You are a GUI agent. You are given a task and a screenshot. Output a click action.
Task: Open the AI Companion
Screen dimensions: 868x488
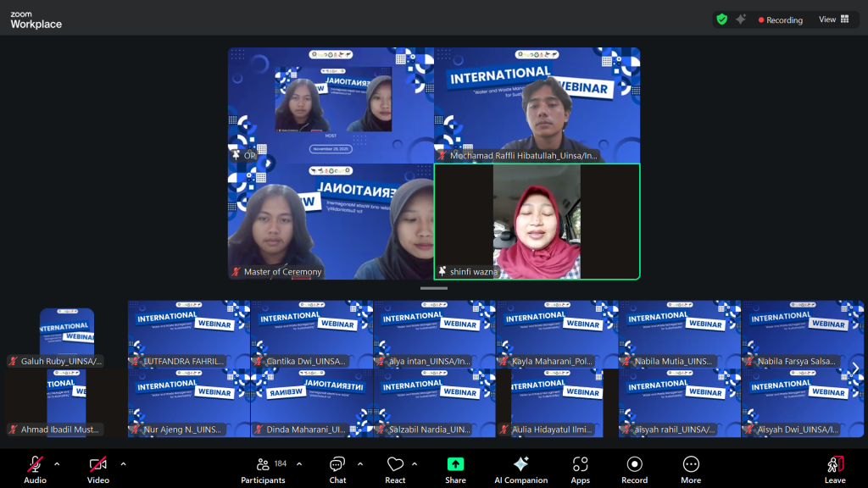point(520,468)
